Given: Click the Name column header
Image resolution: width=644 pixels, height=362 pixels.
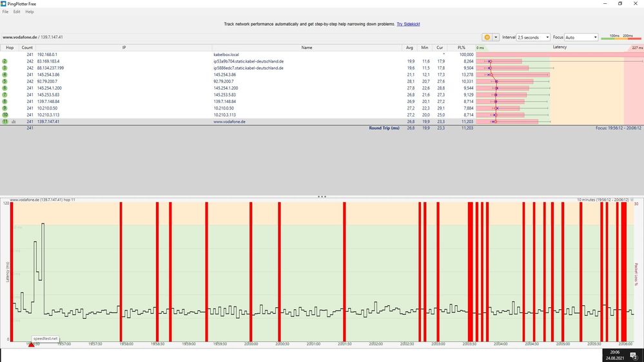Looking at the screenshot, I should pos(307,48).
